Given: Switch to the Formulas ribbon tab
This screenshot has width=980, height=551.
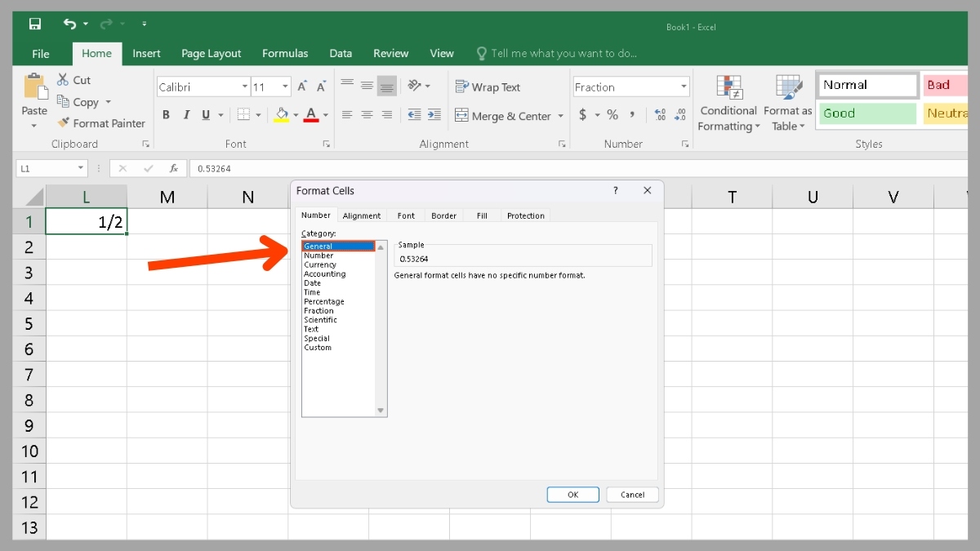Looking at the screenshot, I should (285, 53).
